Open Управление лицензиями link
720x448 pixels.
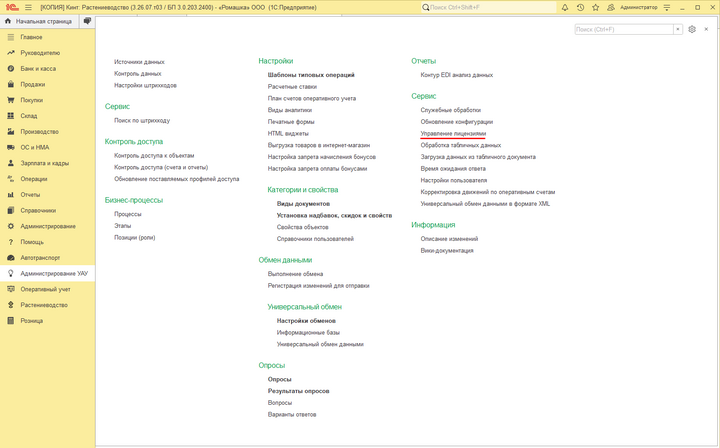point(453,134)
